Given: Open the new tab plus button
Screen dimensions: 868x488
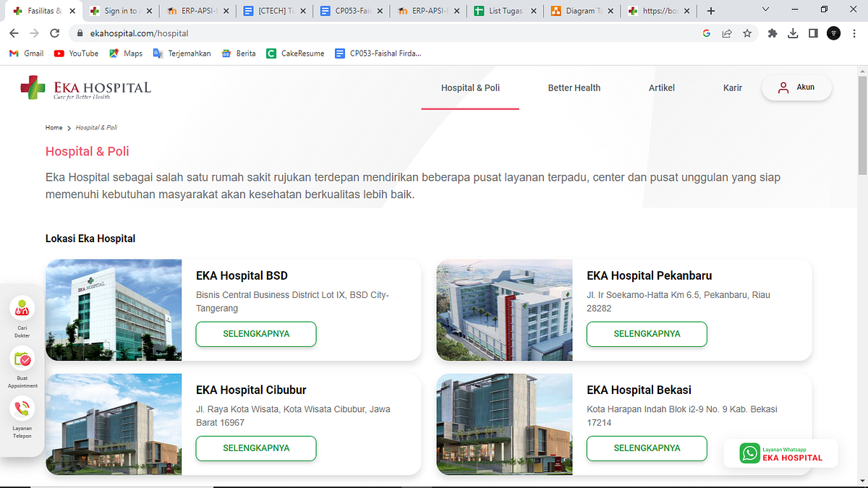Looking at the screenshot, I should pyautogui.click(x=710, y=11).
